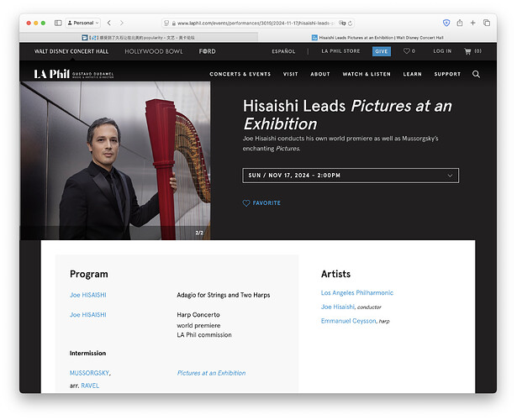Open Los Angeles Philharmonic artist link
517x420 pixels.
357,292
